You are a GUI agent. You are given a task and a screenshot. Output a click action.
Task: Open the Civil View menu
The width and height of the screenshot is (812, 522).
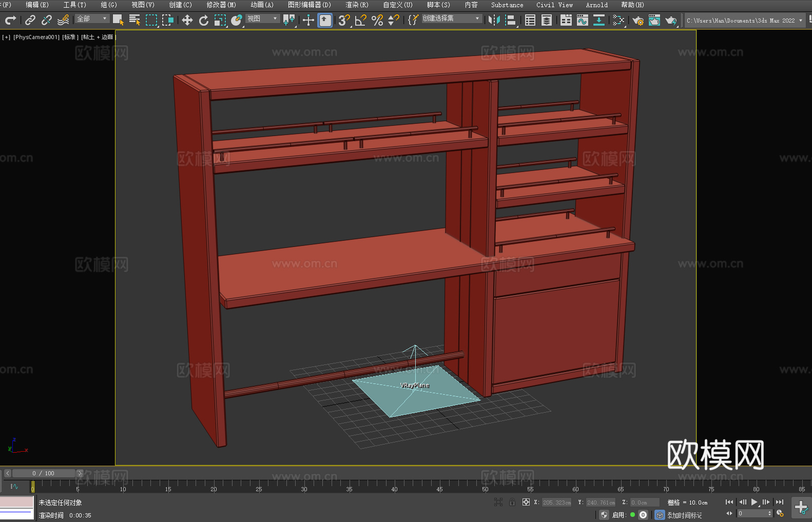click(x=554, y=5)
